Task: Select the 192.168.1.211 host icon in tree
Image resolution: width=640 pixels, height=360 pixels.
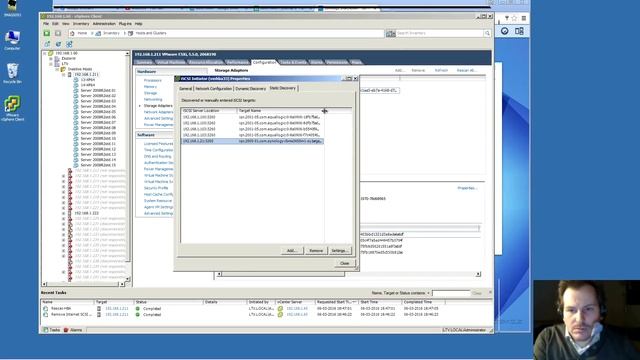Action: point(70,75)
